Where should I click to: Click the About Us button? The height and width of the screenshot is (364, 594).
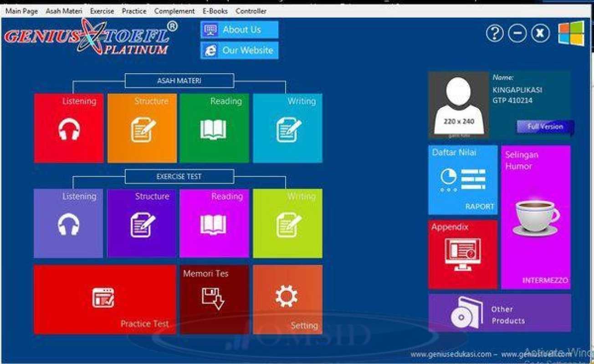(239, 30)
